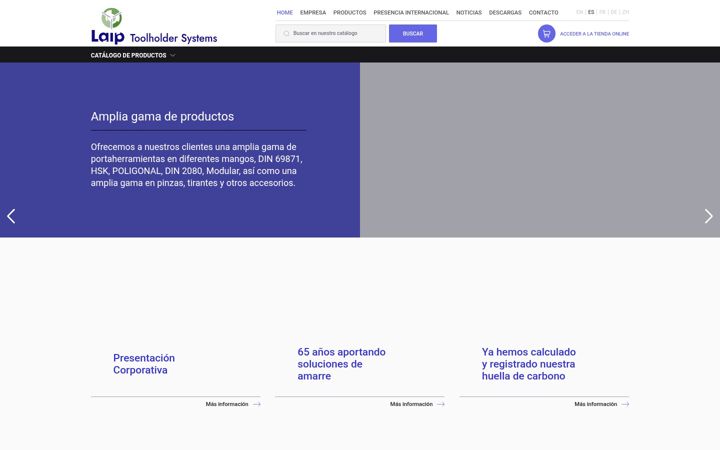
Task: Click the gray slide image area
Action: pos(540,150)
